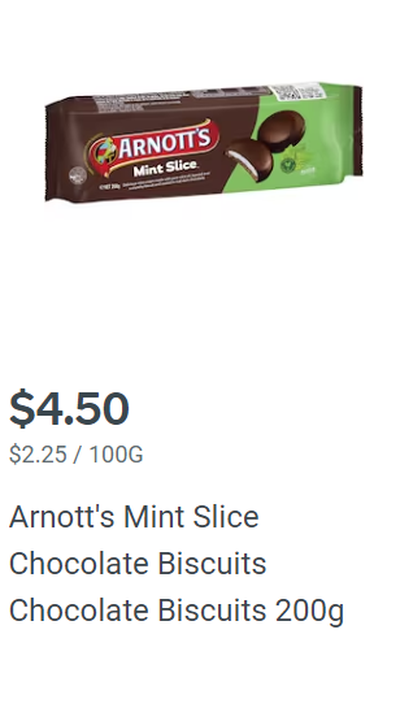
Task: Click the parrot emblem in the Arnott's logo
Action: pos(105,150)
